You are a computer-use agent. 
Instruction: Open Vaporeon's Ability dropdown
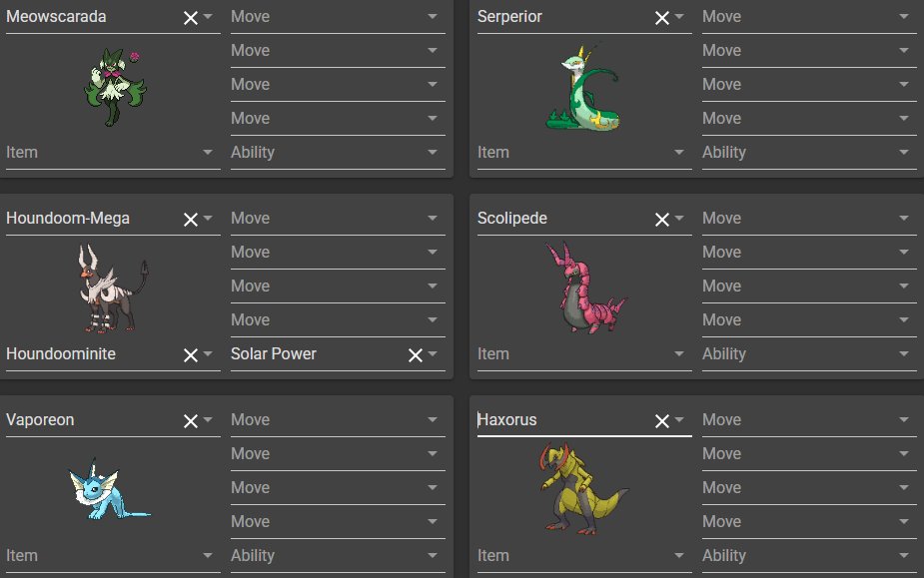click(x=338, y=555)
